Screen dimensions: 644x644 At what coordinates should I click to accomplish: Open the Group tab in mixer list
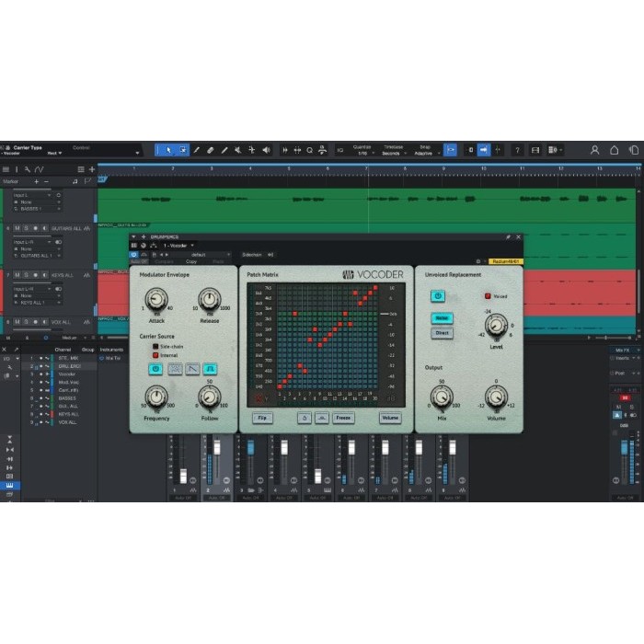pyautogui.click(x=87, y=350)
